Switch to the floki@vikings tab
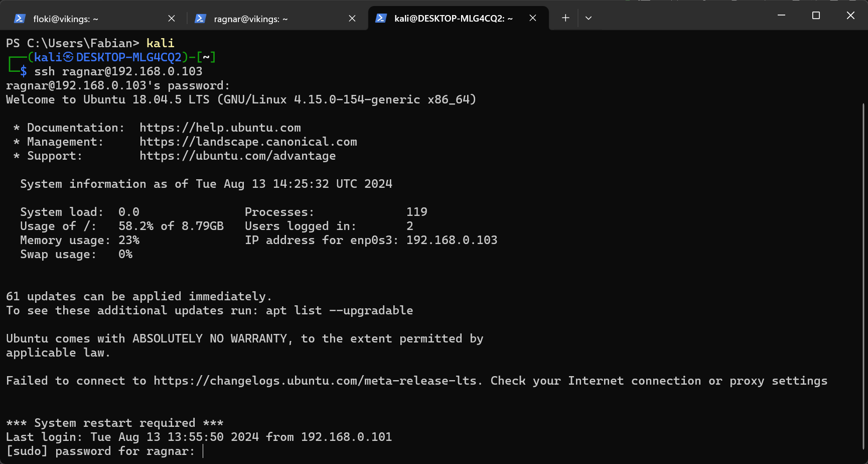Image resolution: width=868 pixels, height=464 pixels. [x=95, y=19]
